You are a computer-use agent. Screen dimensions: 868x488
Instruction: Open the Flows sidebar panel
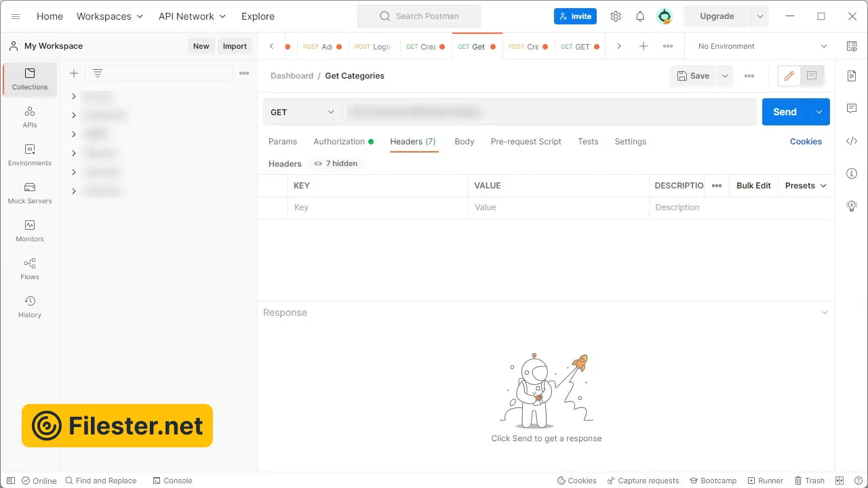[x=30, y=268]
